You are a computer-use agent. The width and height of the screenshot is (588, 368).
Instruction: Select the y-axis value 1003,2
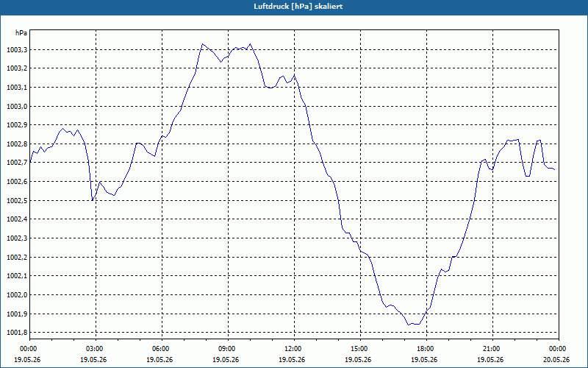[17, 68]
